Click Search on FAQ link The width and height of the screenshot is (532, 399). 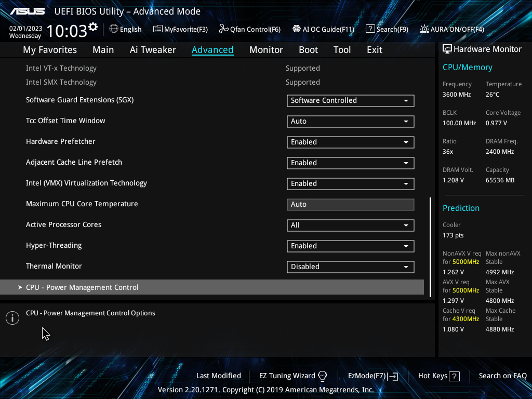click(503, 376)
